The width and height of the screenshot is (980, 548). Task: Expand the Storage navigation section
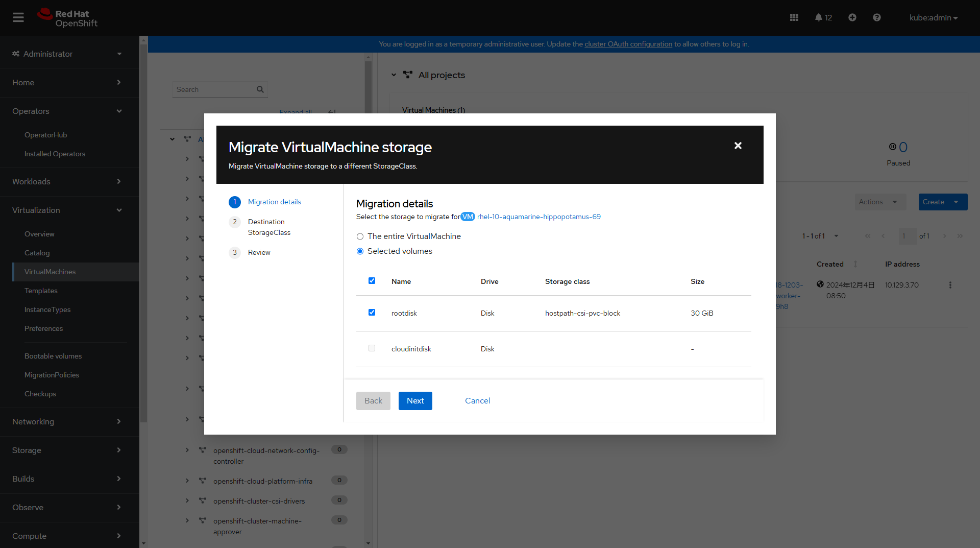pyautogui.click(x=69, y=450)
